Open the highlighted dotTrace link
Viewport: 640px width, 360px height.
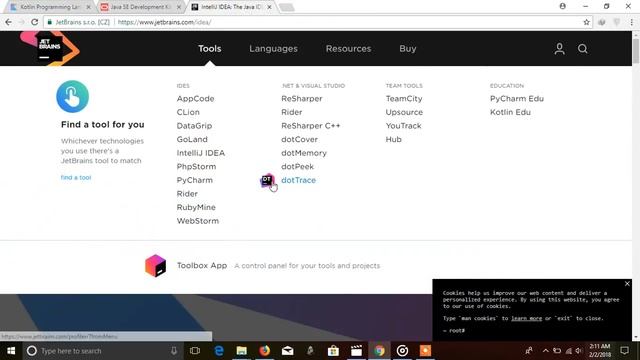point(298,180)
